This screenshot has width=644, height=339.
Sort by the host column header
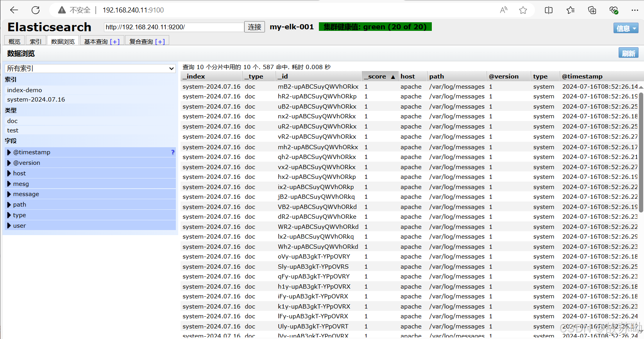(x=413, y=77)
